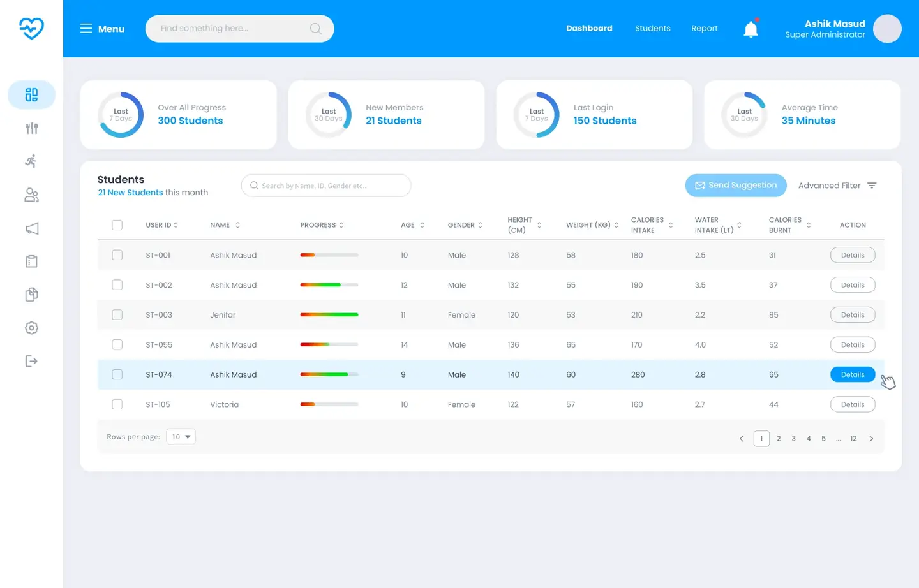
Task: Check the ST-055 row checkbox
Action: [117, 344]
